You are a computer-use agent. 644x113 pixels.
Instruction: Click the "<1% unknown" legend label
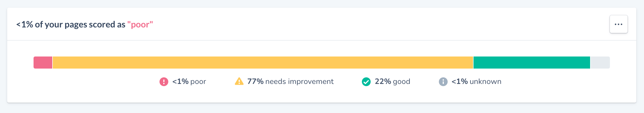point(476,81)
